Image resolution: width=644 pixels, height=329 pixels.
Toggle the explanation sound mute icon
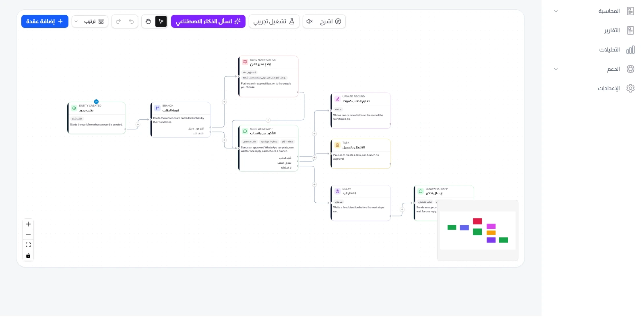[x=310, y=21]
